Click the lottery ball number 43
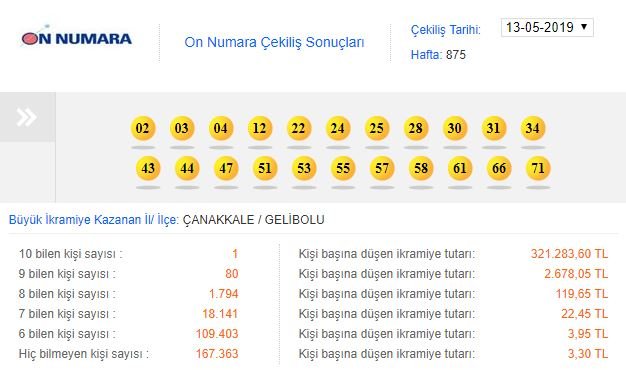Viewport: 626px width, 370px height. (x=148, y=168)
